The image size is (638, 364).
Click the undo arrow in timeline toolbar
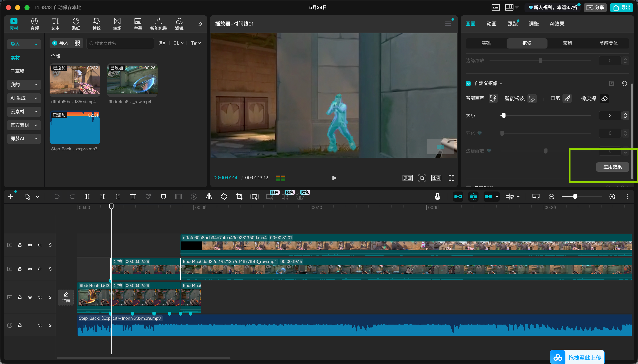57,197
